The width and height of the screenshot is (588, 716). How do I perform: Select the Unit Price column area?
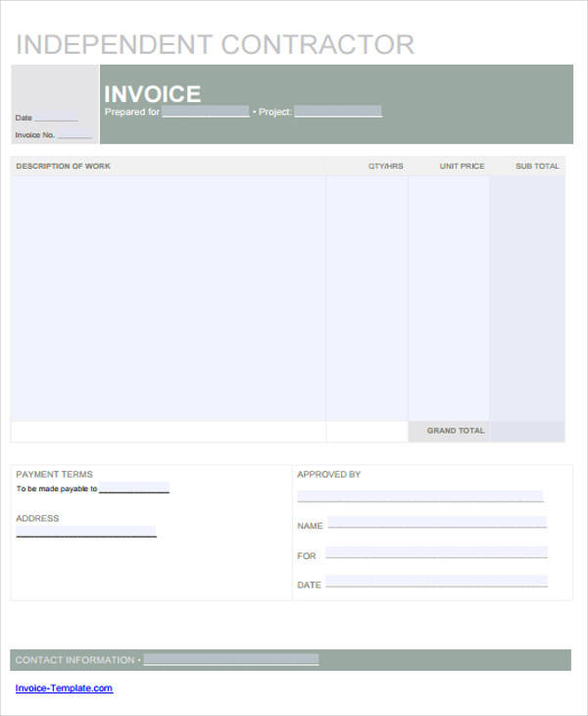(x=449, y=298)
